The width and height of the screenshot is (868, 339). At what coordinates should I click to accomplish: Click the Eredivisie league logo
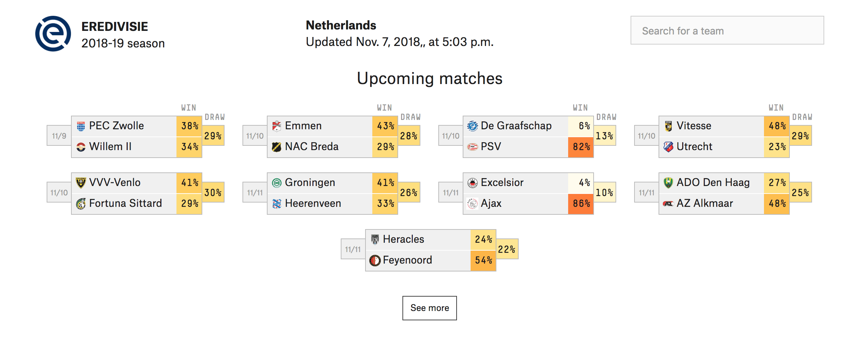[x=53, y=34]
